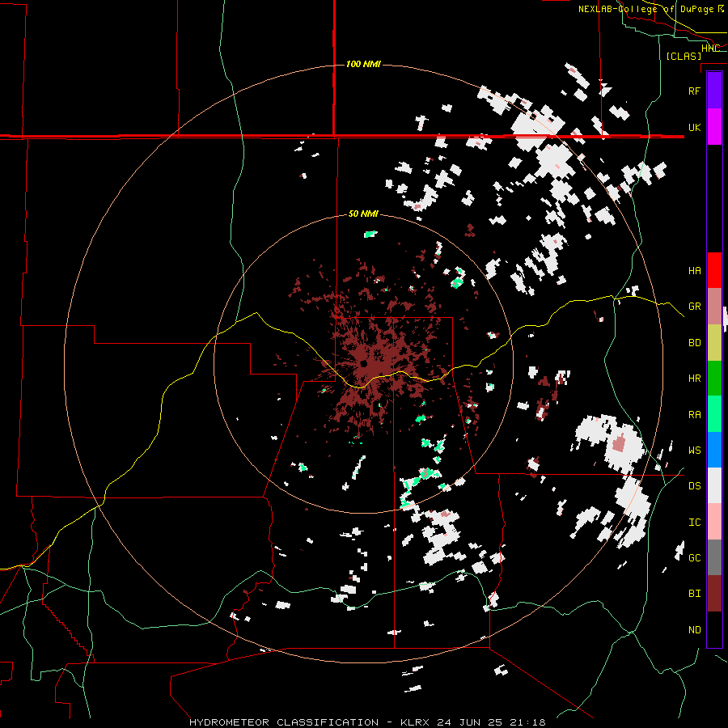Click the ND legend label

point(694,630)
